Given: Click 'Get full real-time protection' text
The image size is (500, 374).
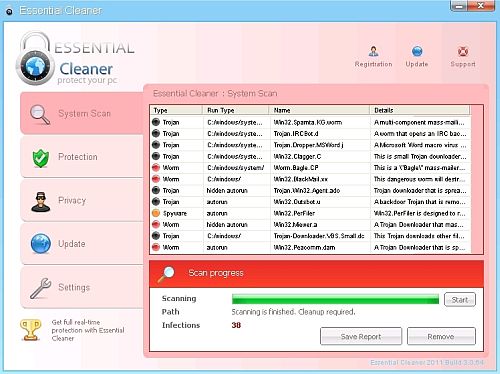Looking at the screenshot, I should click(x=88, y=330).
